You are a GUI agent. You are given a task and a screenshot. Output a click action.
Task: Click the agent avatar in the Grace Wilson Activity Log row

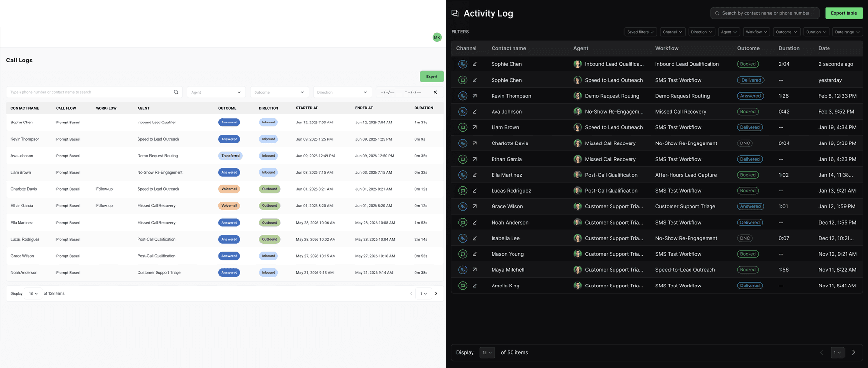[577, 206]
